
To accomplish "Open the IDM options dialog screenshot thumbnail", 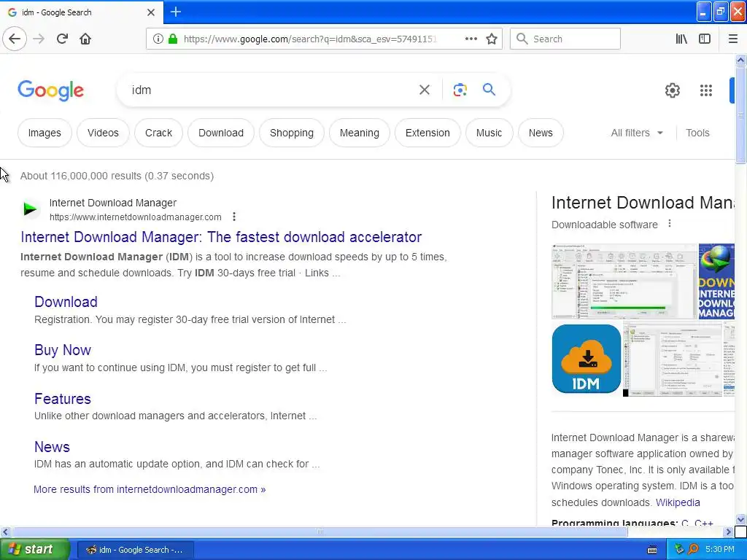I will [672, 359].
